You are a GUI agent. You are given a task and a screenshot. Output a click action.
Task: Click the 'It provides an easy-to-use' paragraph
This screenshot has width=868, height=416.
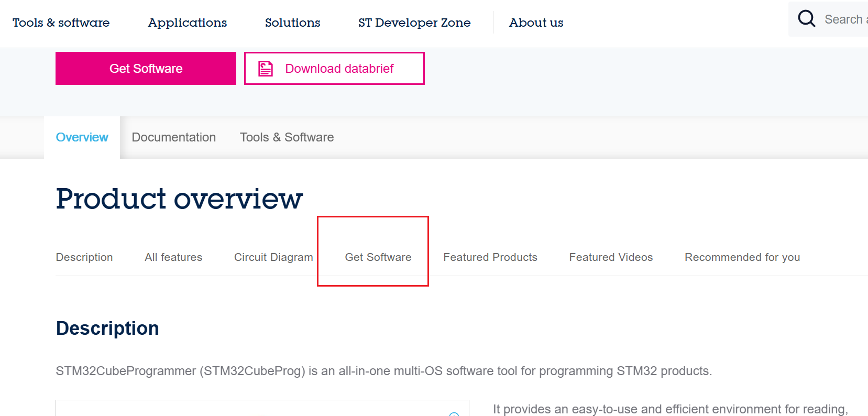[x=670, y=409]
